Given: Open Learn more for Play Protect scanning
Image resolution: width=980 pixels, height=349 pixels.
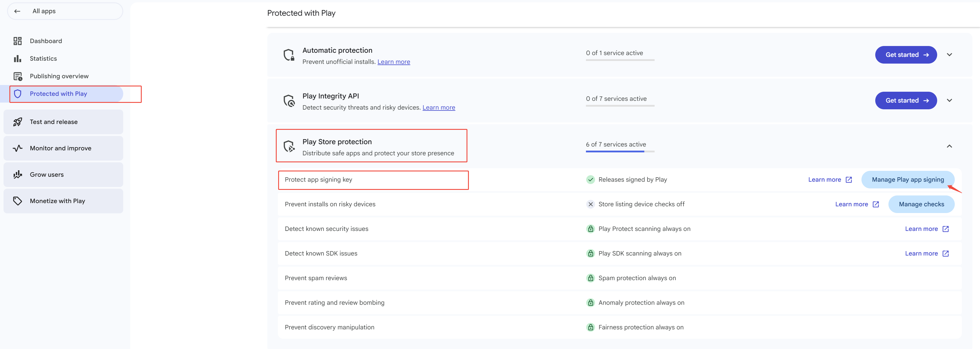Looking at the screenshot, I should 927,229.
